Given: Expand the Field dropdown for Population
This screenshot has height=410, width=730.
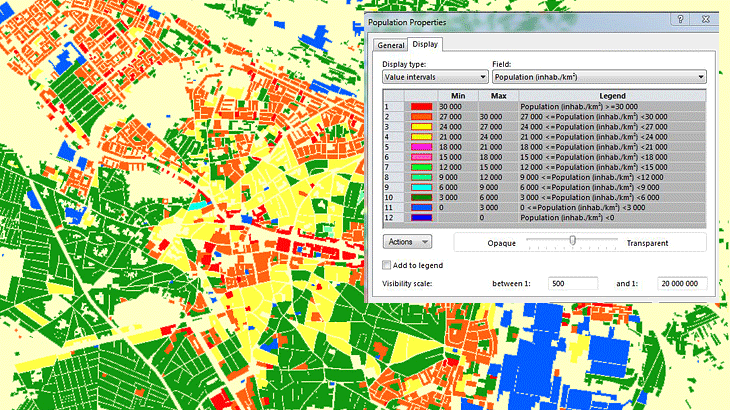Looking at the screenshot, I should 598,76.
